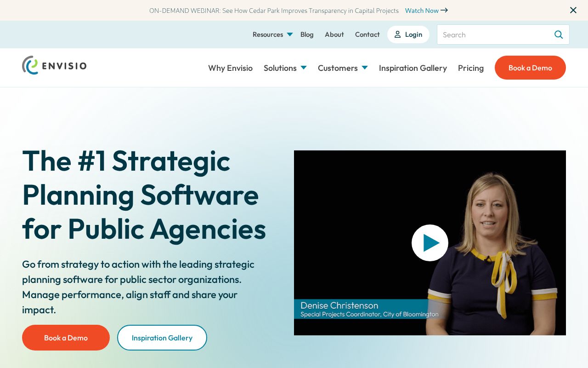Expand the Customers dropdown menu
Viewport: 588px width, 368px height.
(x=343, y=68)
